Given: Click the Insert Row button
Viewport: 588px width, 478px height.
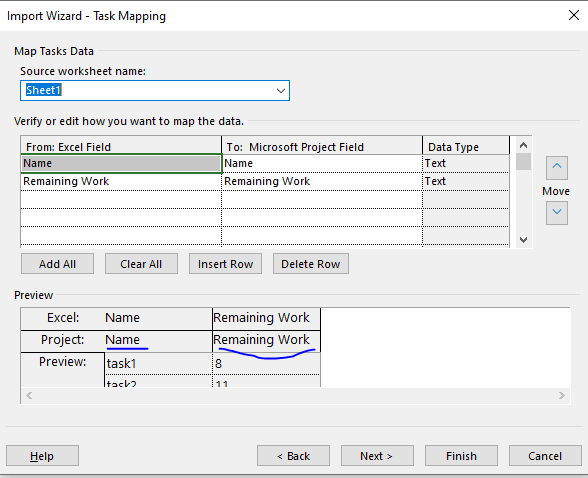Looking at the screenshot, I should [x=225, y=264].
